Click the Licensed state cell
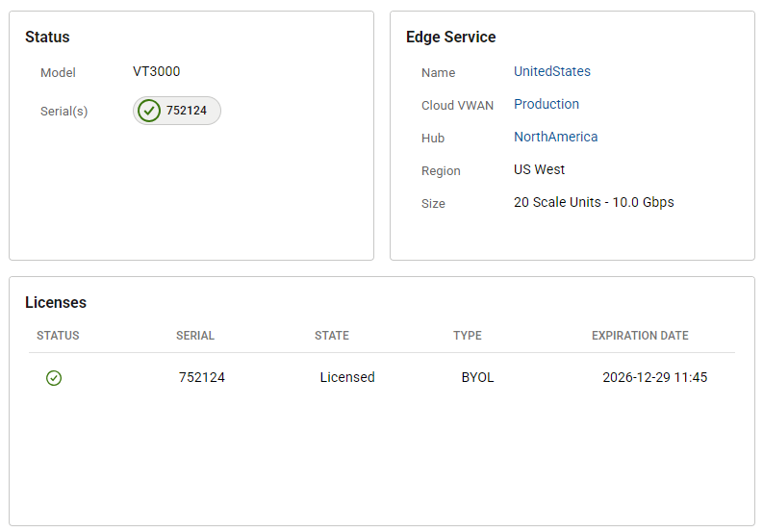 coord(346,377)
